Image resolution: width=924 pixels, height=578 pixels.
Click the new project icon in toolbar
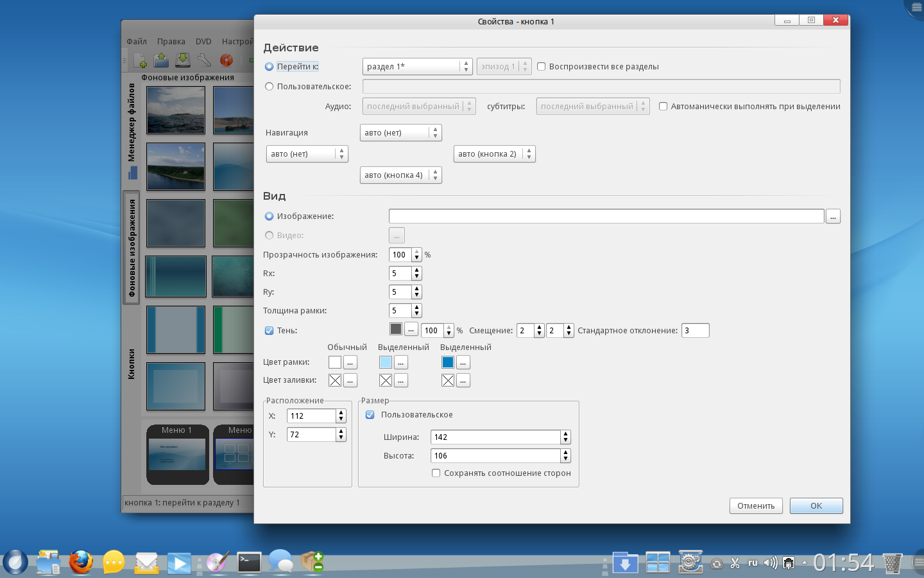[x=140, y=60]
